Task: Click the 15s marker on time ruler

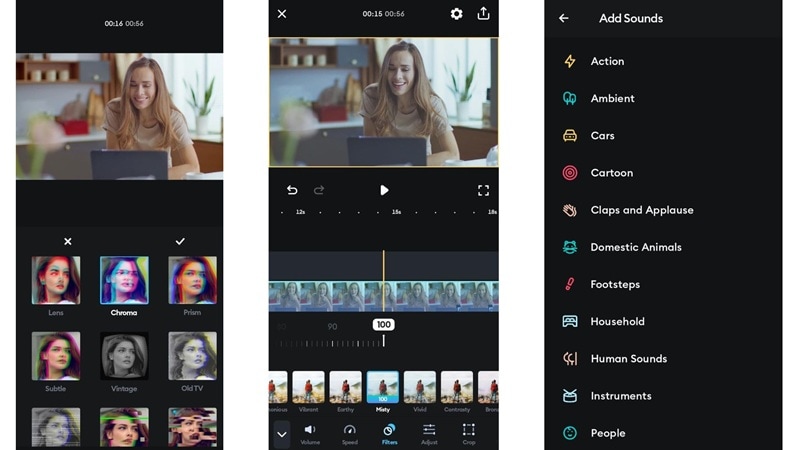Action: point(396,212)
